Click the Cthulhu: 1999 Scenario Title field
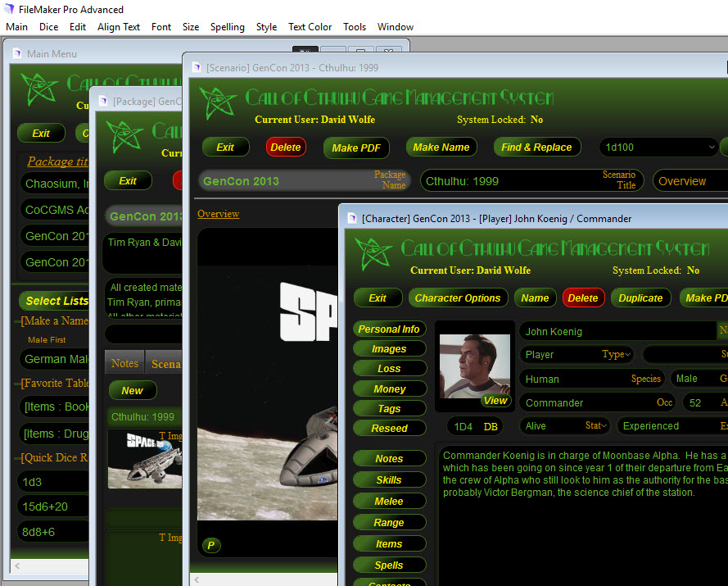This screenshot has height=586, width=728. click(531, 181)
